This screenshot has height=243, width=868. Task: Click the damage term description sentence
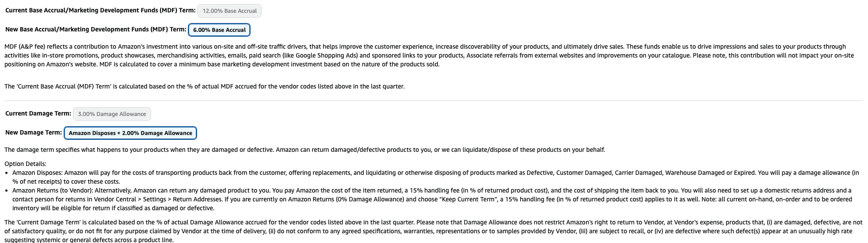(x=305, y=150)
